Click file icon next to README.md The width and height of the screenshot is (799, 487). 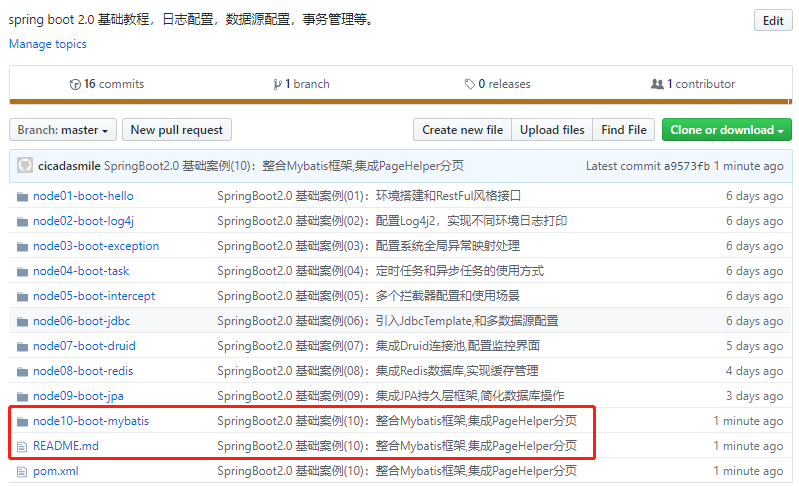pos(21,447)
